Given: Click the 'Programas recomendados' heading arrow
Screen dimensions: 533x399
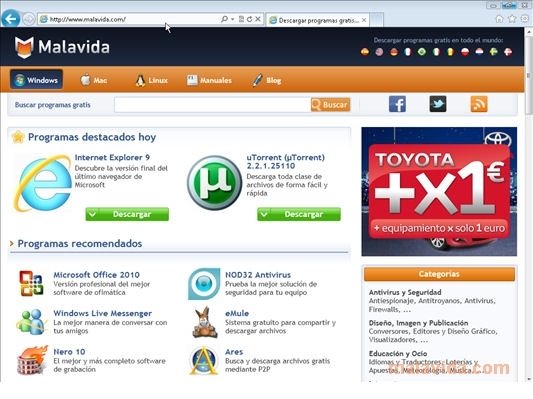Looking at the screenshot, I should tap(12, 243).
